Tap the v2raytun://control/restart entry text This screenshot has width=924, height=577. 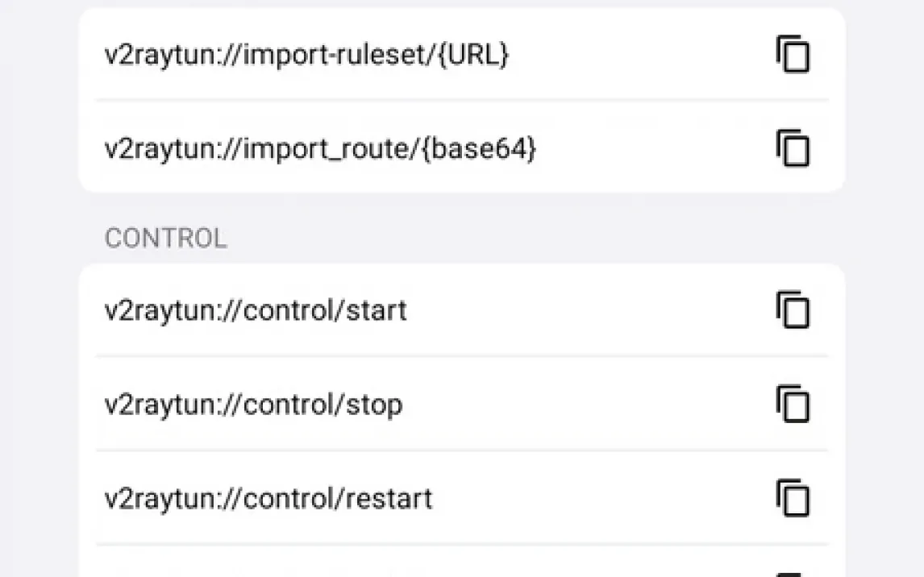tap(268, 498)
